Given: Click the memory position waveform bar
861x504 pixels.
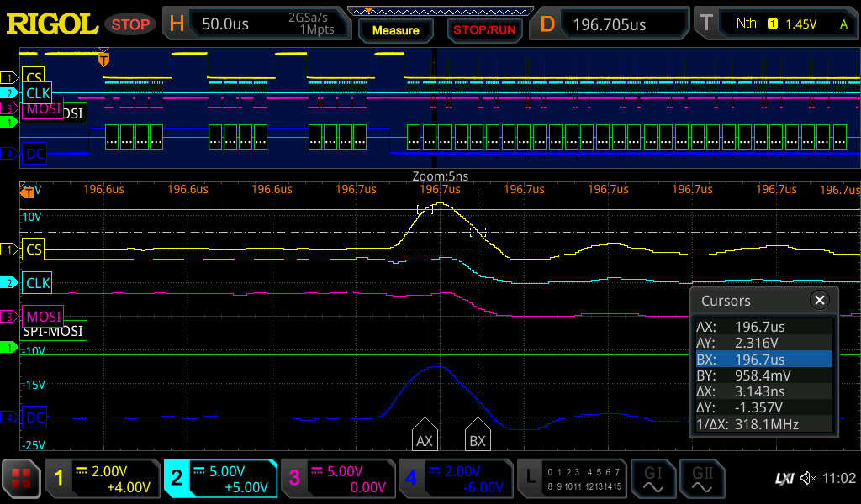Looking at the screenshot, I should tap(441, 12).
